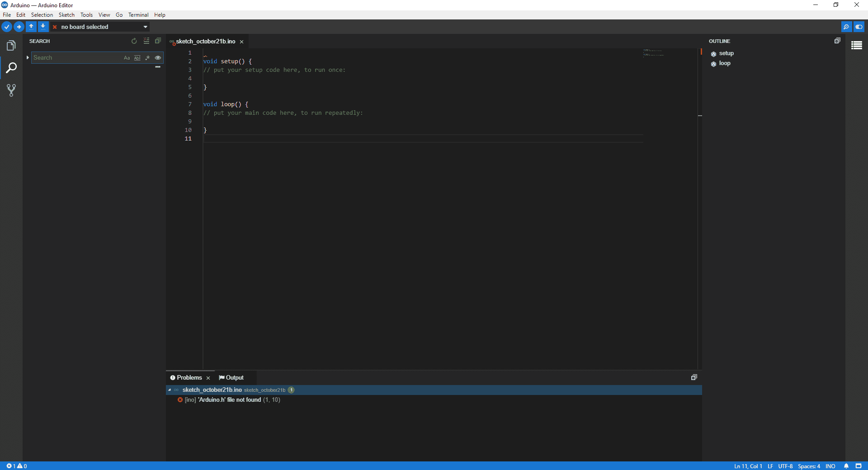Open the source control branch icon
868x470 pixels.
click(11, 90)
